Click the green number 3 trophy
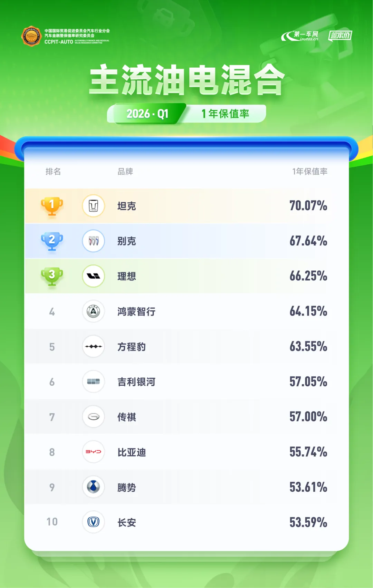The width and height of the screenshot is (373, 588). 52,276
